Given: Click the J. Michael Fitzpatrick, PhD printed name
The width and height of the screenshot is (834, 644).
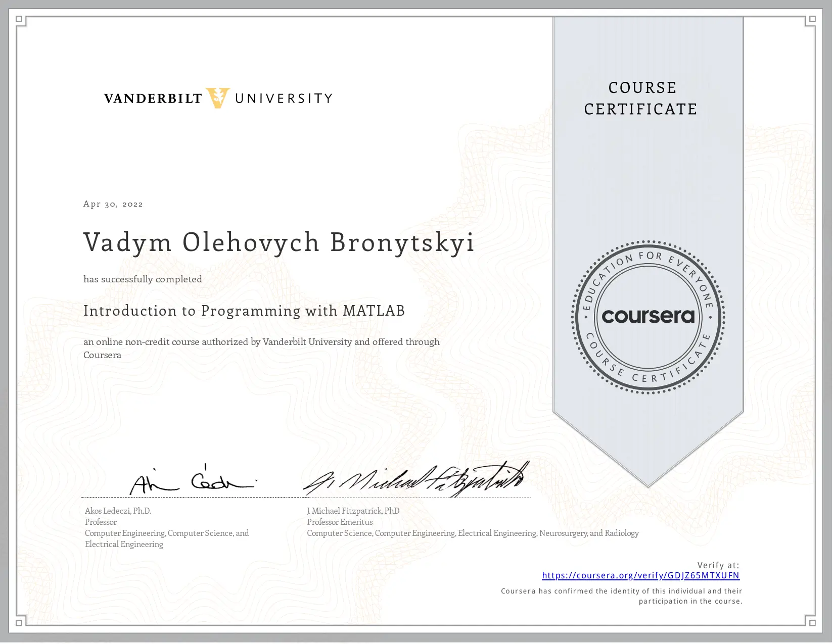Looking at the screenshot, I should [353, 511].
